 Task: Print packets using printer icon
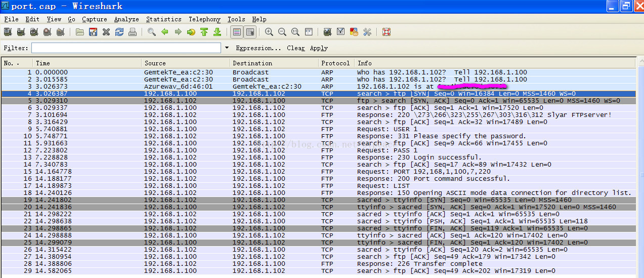(x=133, y=32)
